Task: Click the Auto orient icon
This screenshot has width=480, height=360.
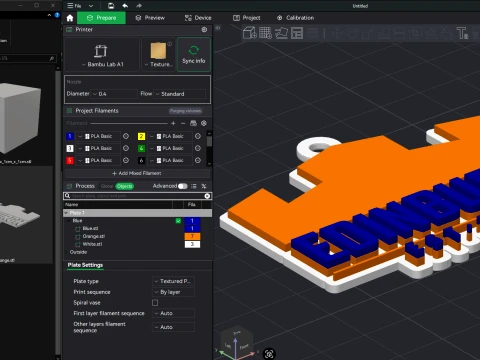Action: 281,33
